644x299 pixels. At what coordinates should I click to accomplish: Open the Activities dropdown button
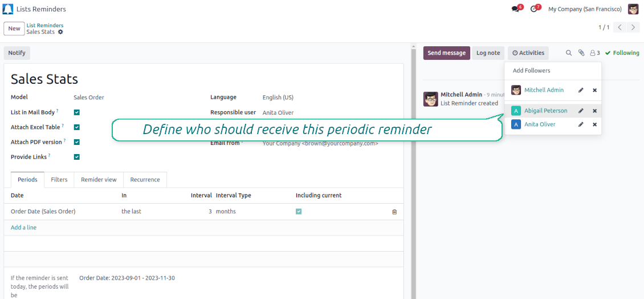528,53
